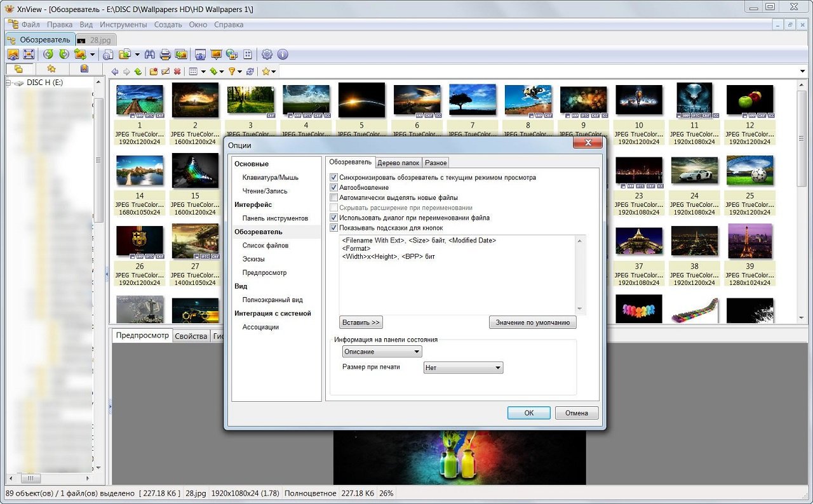Click the red X delete icon
Image resolution: width=813 pixels, height=504 pixels.
pyautogui.click(x=177, y=72)
